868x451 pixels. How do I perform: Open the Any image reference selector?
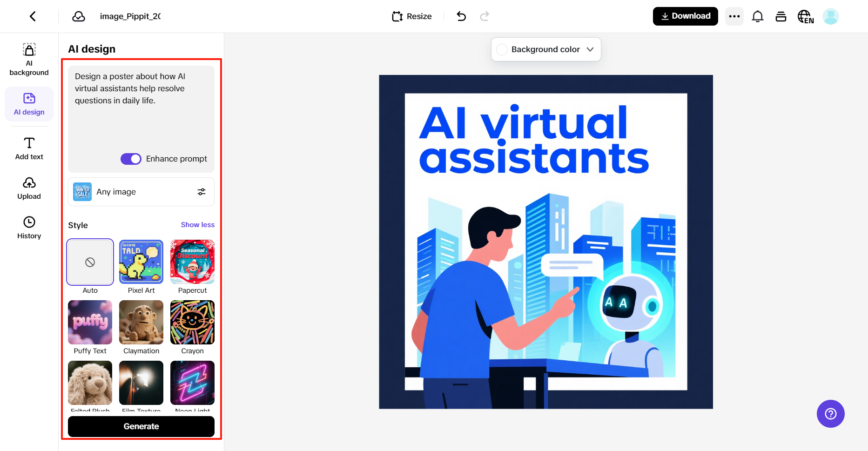click(141, 192)
